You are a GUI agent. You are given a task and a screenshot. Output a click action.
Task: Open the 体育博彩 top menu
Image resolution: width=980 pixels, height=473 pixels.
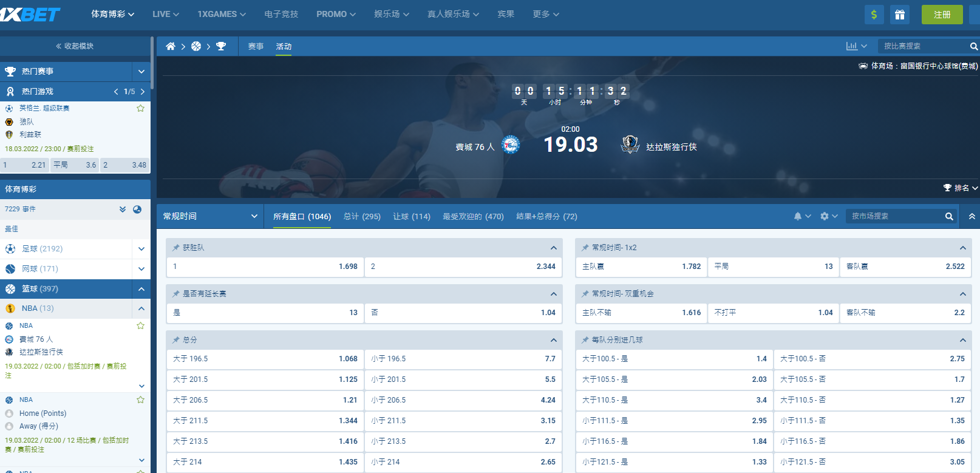tap(112, 14)
